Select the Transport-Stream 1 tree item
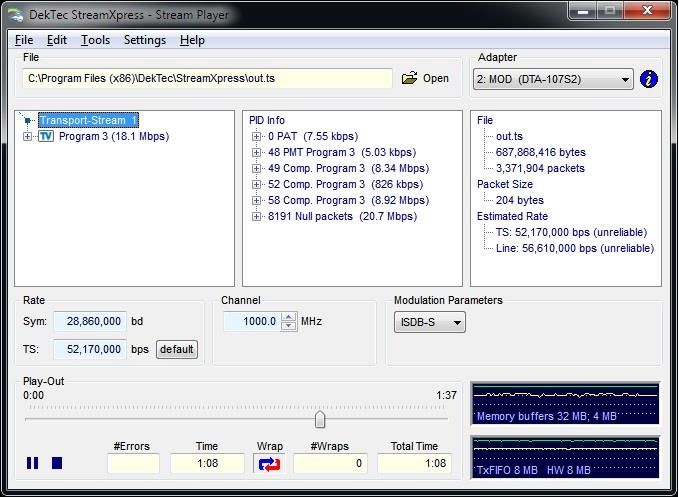Screen dimensions: 679x497 tap(88, 120)
